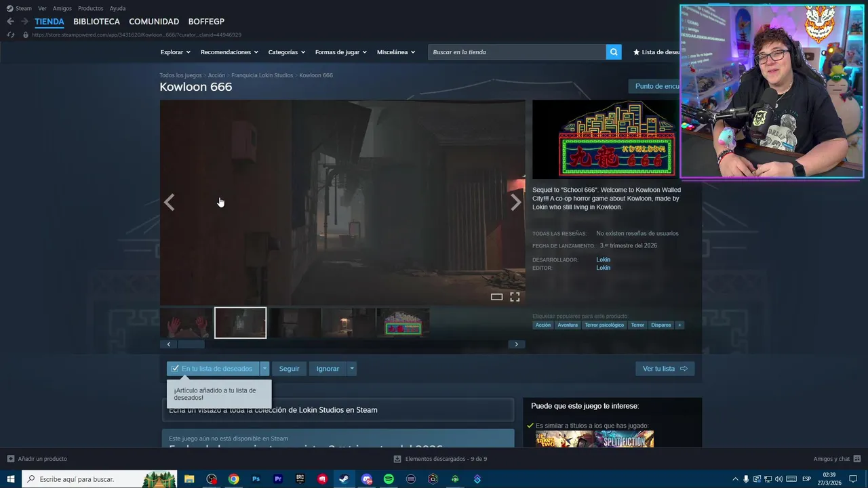The height and width of the screenshot is (488, 868).
Task: Open the Productos menu
Action: click(x=91, y=8)
